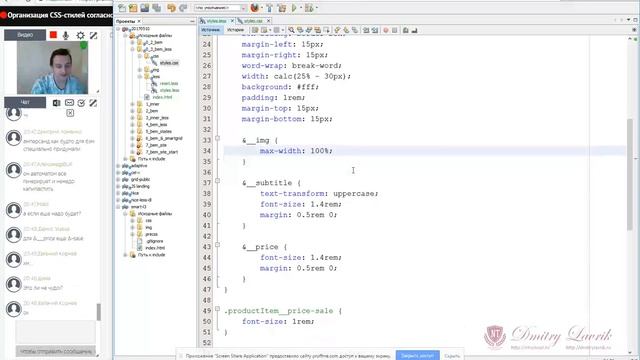Minimize the Проекты panel
The height and width of the screenshot is (360, 640).
coord(192,21)
